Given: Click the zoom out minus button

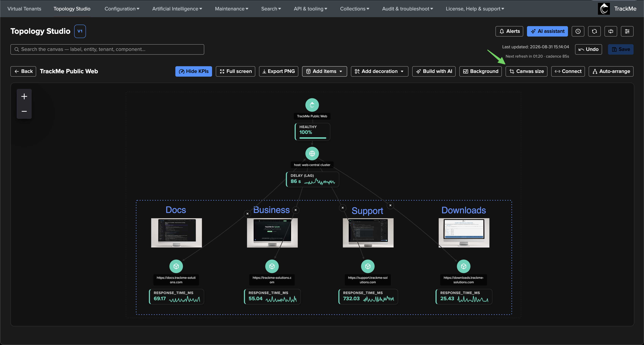Looking at the screenshot, I should click(24, 111).
